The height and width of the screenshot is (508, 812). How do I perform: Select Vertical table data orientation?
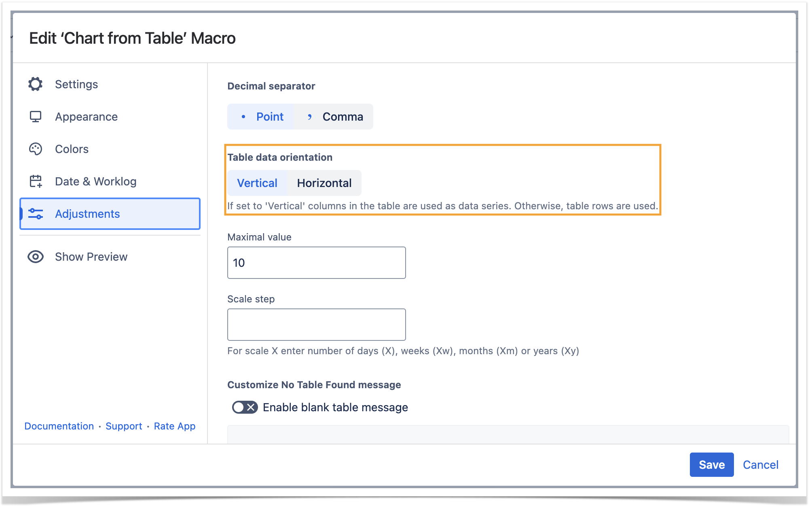point(257,183)
